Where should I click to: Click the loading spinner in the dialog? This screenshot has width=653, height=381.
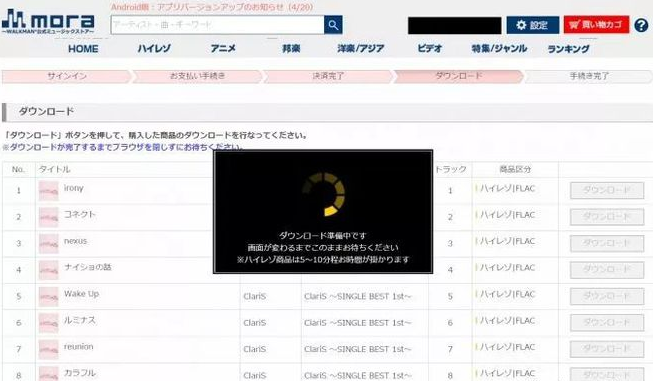(323, 194)
